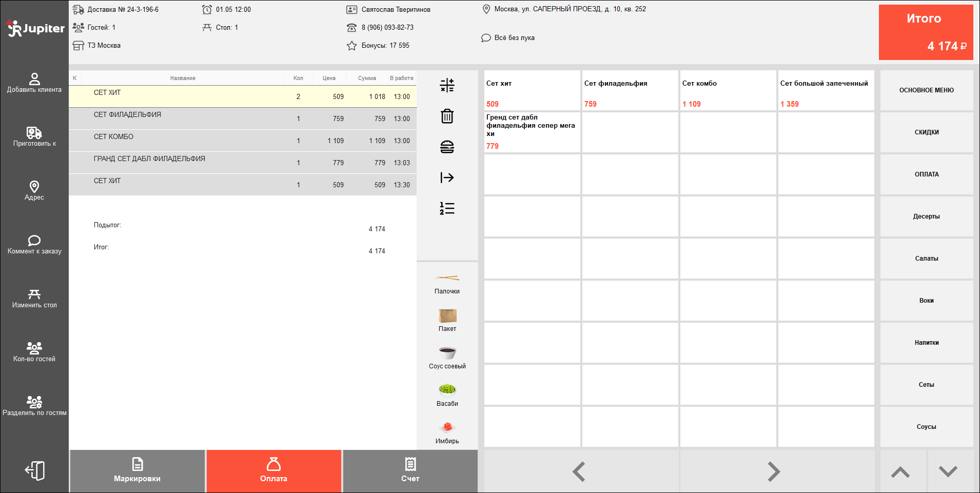
Task: Open the quantity calculator icon
Action: click(447, 85)
